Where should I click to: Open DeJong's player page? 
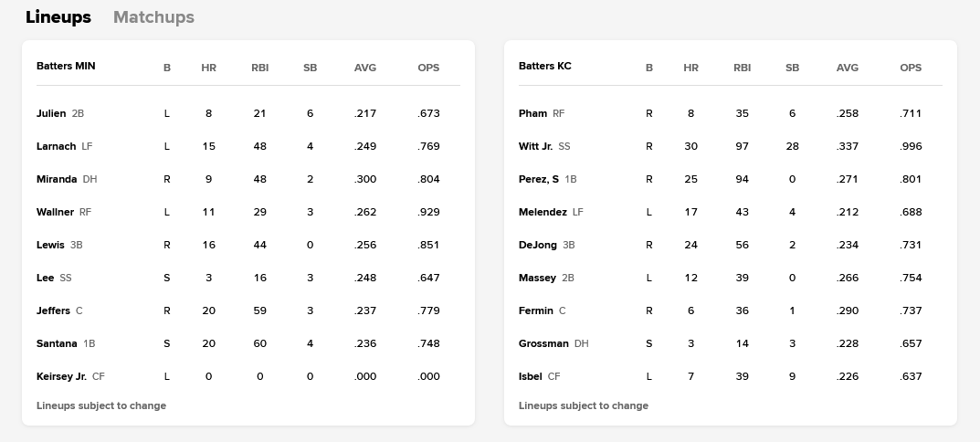pos(538,245)
